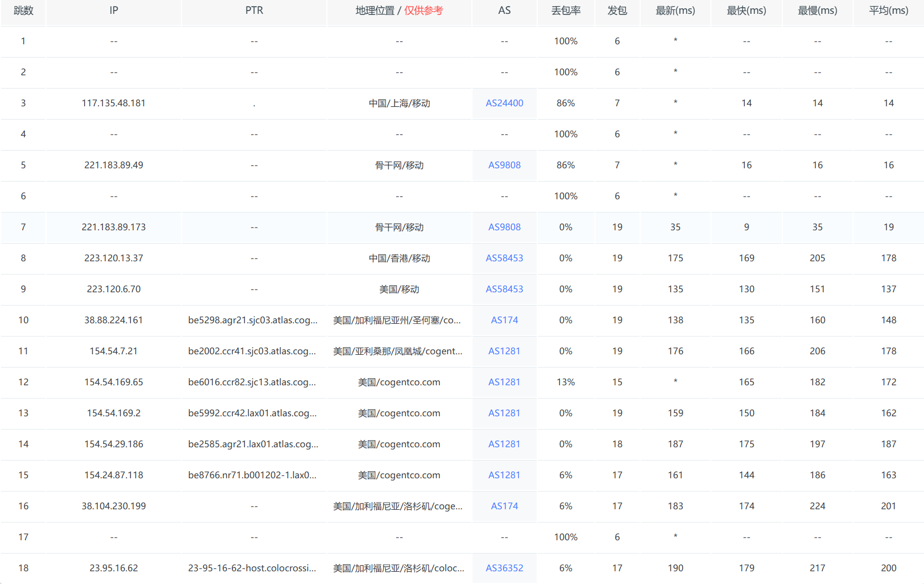Screen dimensions: 924x584
Task: Click the truncated PTR 23-95-16-62-host.colocrossi...
Action: 252,568
